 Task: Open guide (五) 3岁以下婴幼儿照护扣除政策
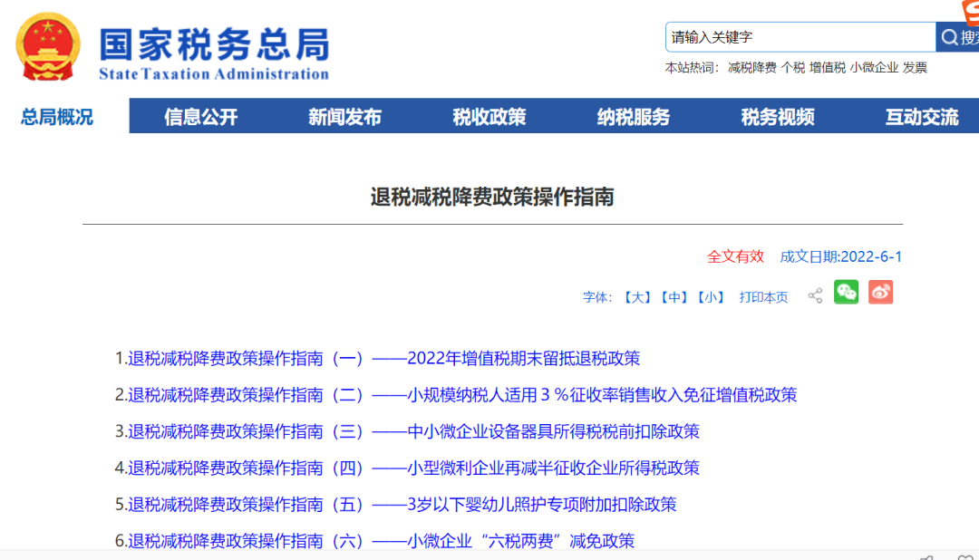[402, 505]
